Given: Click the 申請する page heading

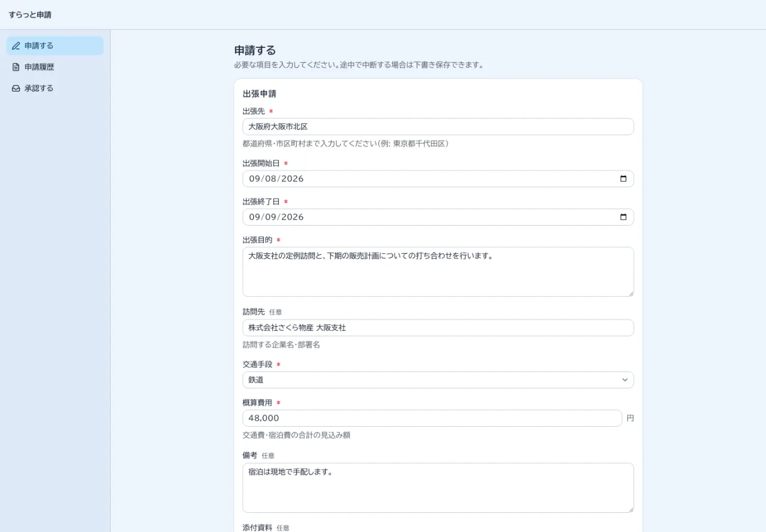Looking at the screenshot, I should coord(255,50).
